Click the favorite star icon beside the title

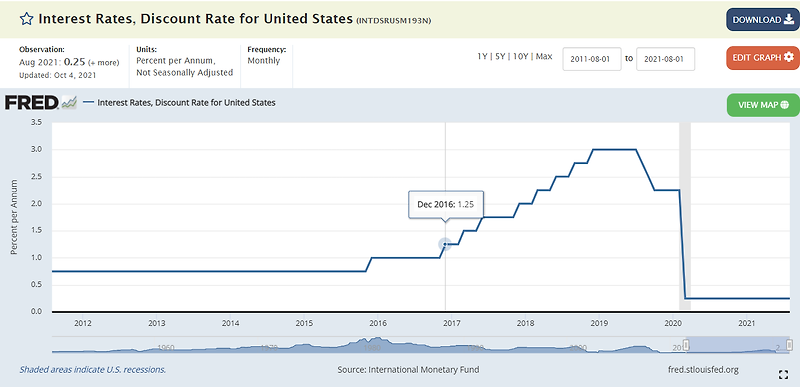click(26, 19)
